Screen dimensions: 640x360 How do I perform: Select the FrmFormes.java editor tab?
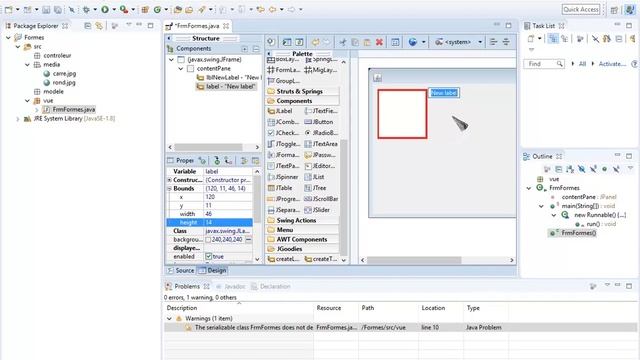pyautogui.click(x=197, y=26)
